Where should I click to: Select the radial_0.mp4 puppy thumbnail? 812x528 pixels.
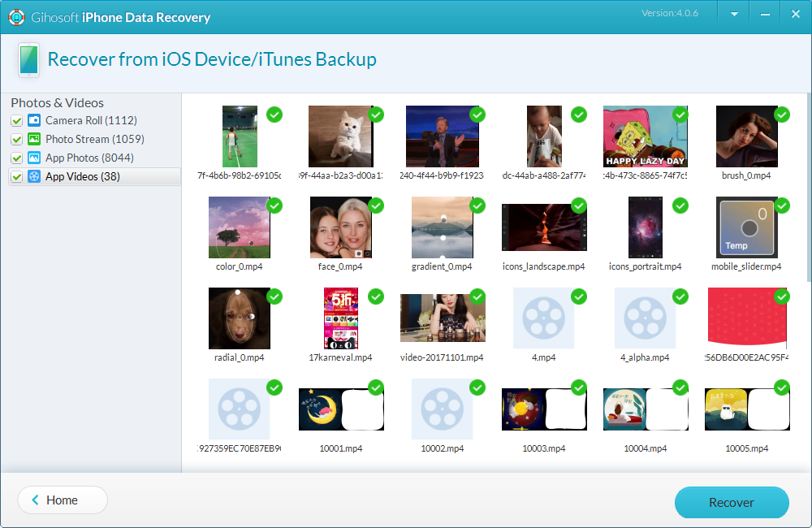(x=240, y=318)
